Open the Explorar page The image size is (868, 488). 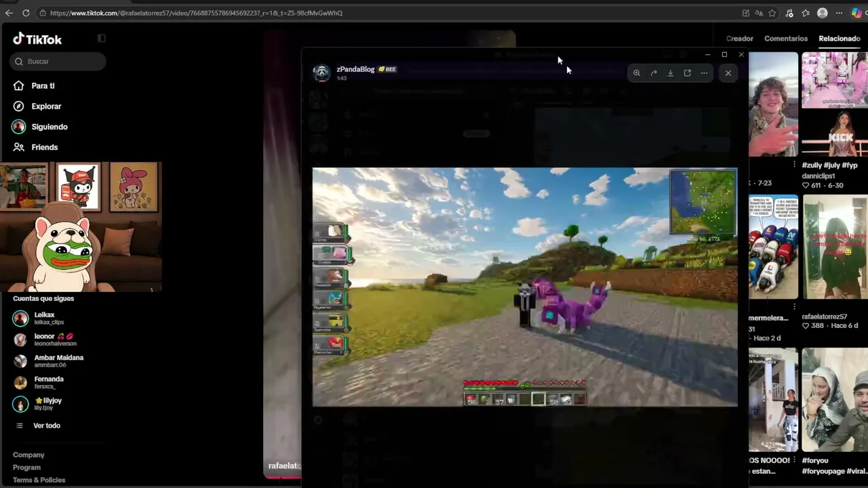point(46,106)
